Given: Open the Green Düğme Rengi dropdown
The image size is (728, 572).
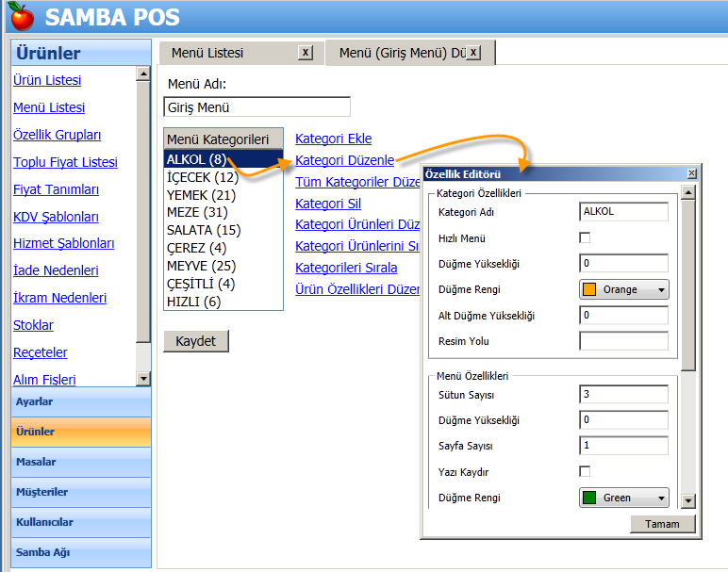Looking at the screenshot, I should click(x=624, y=498).
